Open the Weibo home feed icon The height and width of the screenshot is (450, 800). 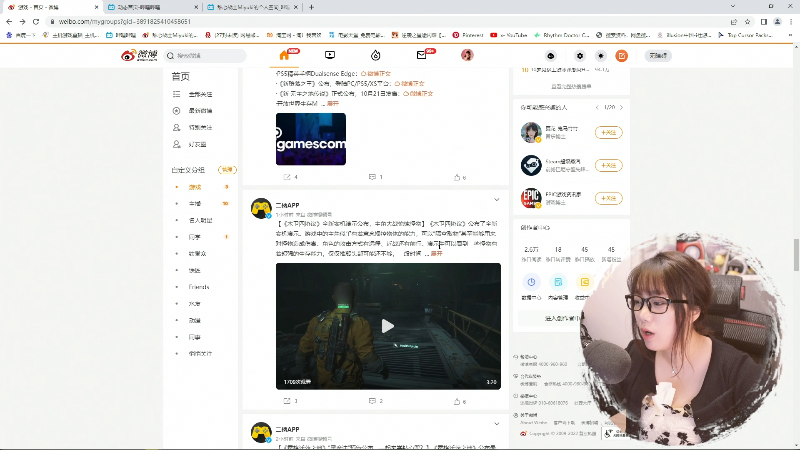point(285,55)
